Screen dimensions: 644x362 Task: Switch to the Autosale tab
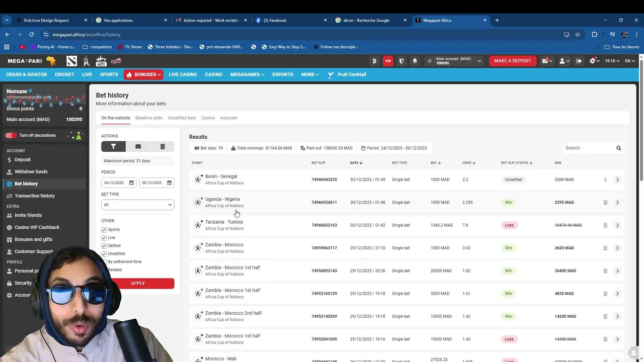[228, 118]
